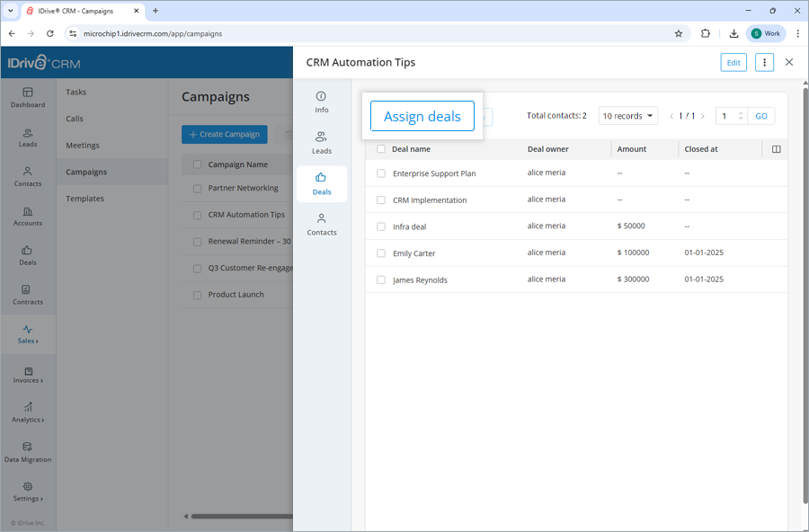809x532 pixels.
Task: Open the Accounts module from the sidebar
Action: [x=28, y=216]
